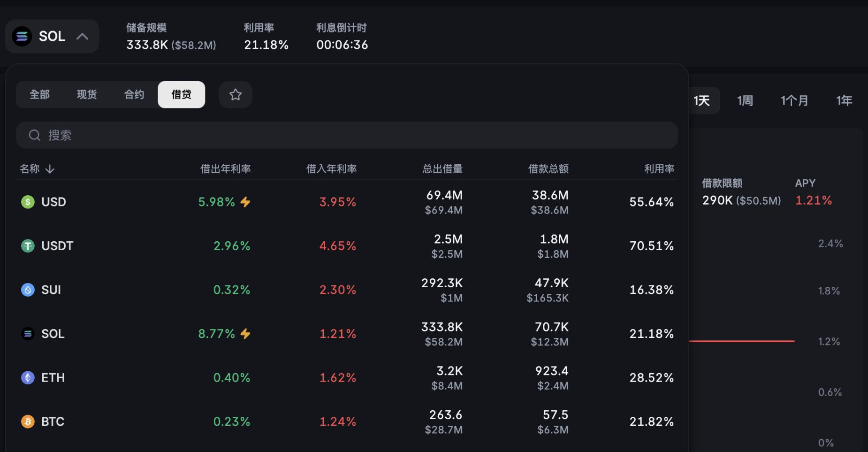Image resolution: width=868 pixels, height=452 pixels.
Task: Select the 1周 chart range
Action: pyautogui.click(x=745, y=100)
